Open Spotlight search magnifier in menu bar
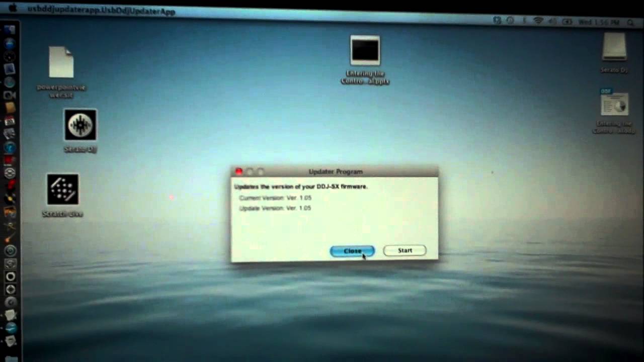Image resolution: width=644 pixels, height=362 pixels. click(630, 22)
